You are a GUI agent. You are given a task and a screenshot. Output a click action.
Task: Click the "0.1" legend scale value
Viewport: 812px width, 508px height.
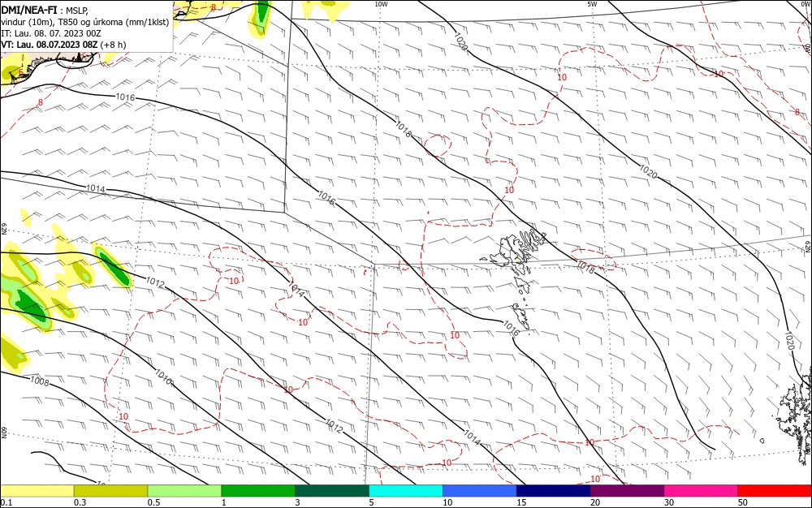point(6,502)
